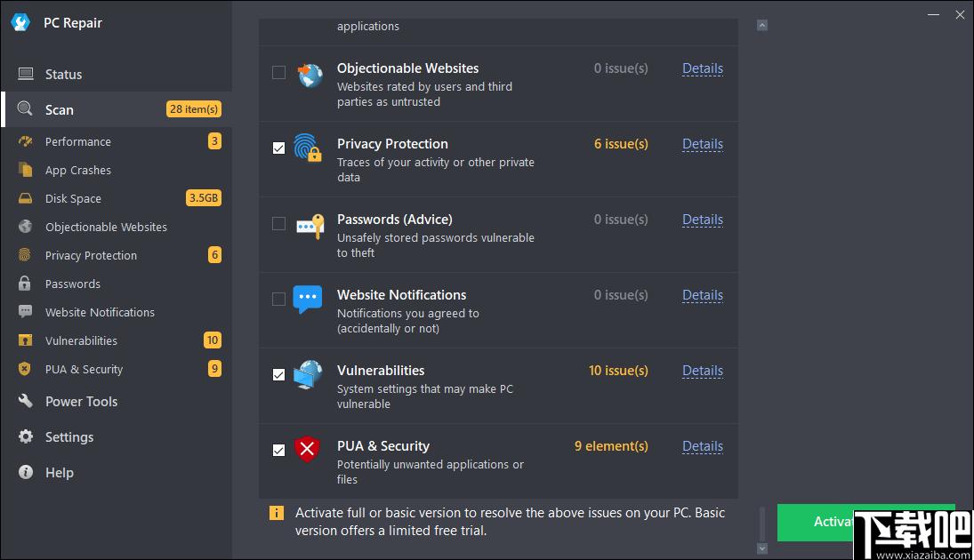This screenshot has width=974, height=560.
Task: Click the Performance gauge icon in sidebar
Action: [x=26, y=141]
